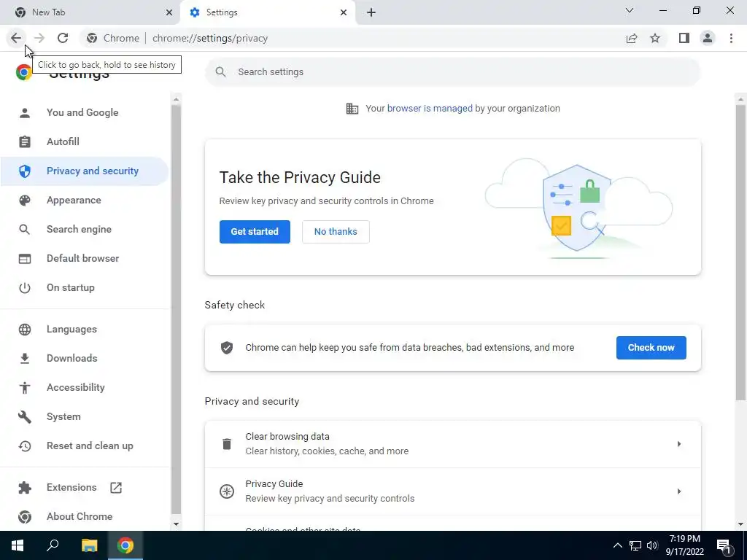Open the notification center icon
This screenshot has width=747, height=560.
724,545
